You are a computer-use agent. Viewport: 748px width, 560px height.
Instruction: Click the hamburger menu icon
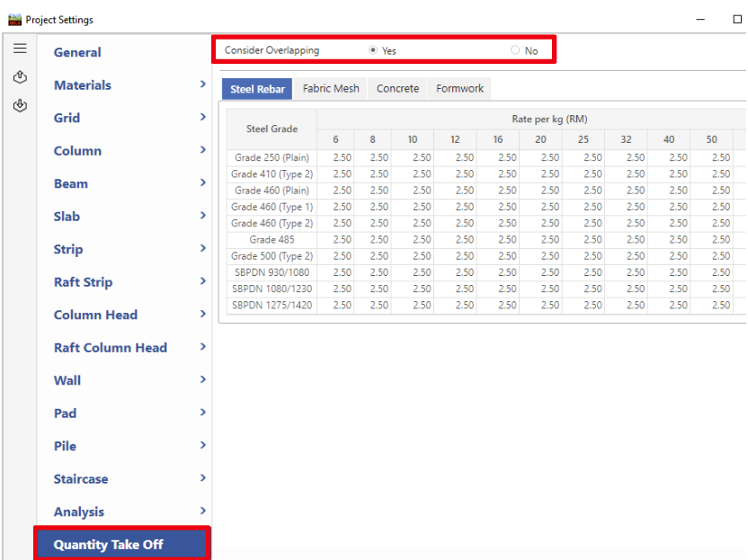click(19, 49)
